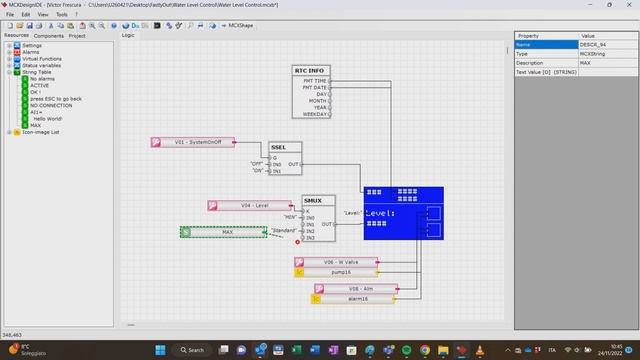Click the MCXShape toolbar button
640x360 pixels.
click(238, 26)
